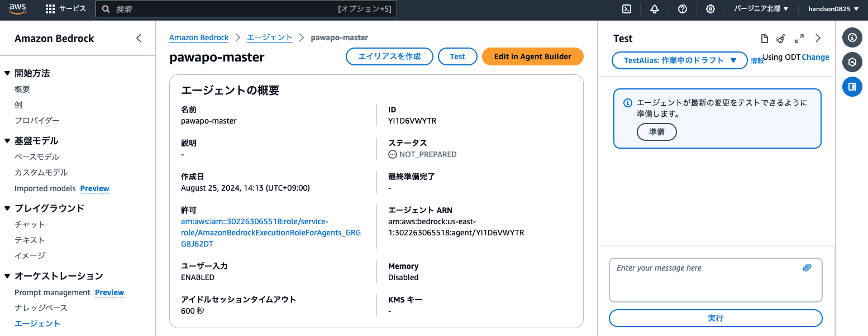
Task: Open the notifications bell icon
Action: tap(655, 9)
